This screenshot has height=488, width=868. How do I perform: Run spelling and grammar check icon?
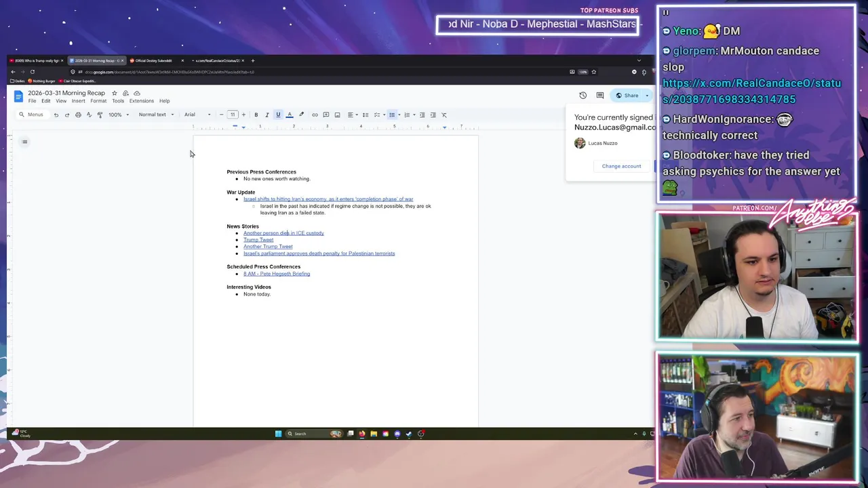(x=89, y=115)
